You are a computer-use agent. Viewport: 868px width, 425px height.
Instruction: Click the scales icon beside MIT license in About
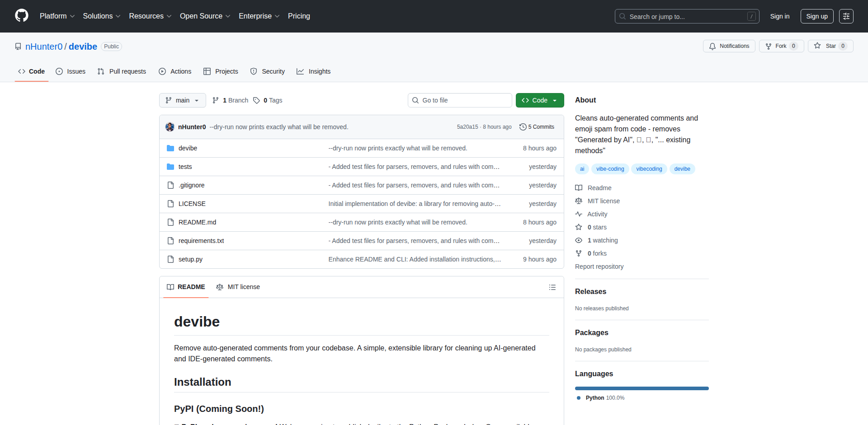point(579,201)
